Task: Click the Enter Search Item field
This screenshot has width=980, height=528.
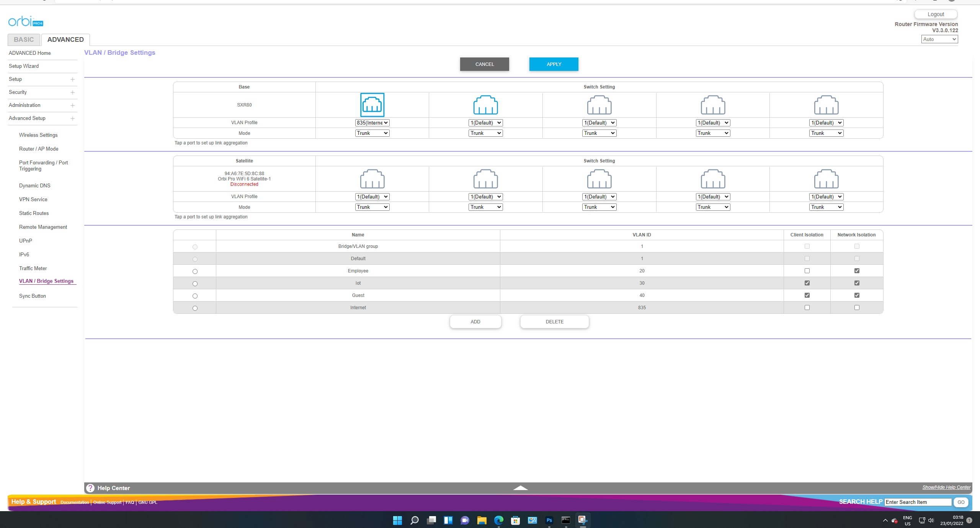Action: (x=918, y=502)
